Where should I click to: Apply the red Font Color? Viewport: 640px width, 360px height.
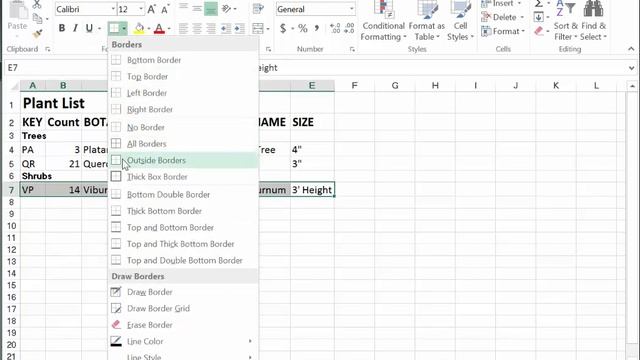pyautogui.click(x=159, y=28)
